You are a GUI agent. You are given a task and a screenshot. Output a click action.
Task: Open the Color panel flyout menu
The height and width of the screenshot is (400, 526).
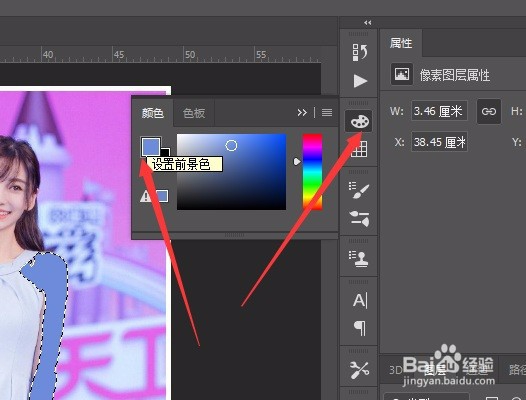coord(327,113)
